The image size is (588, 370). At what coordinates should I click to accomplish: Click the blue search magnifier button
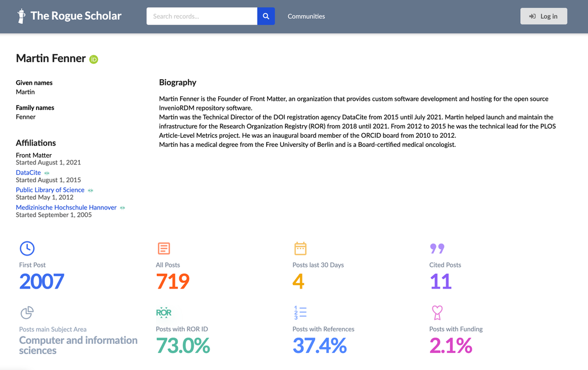pos(266,16)
